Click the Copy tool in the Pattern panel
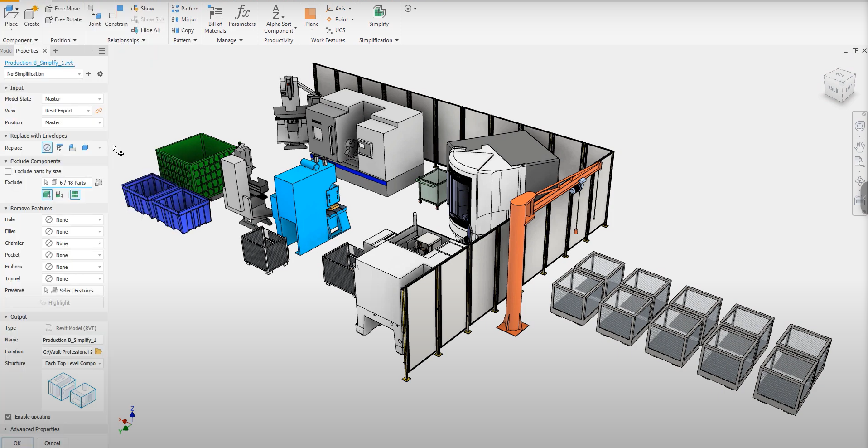The height and width of the screenshot is (448, 868). (183, 30)
